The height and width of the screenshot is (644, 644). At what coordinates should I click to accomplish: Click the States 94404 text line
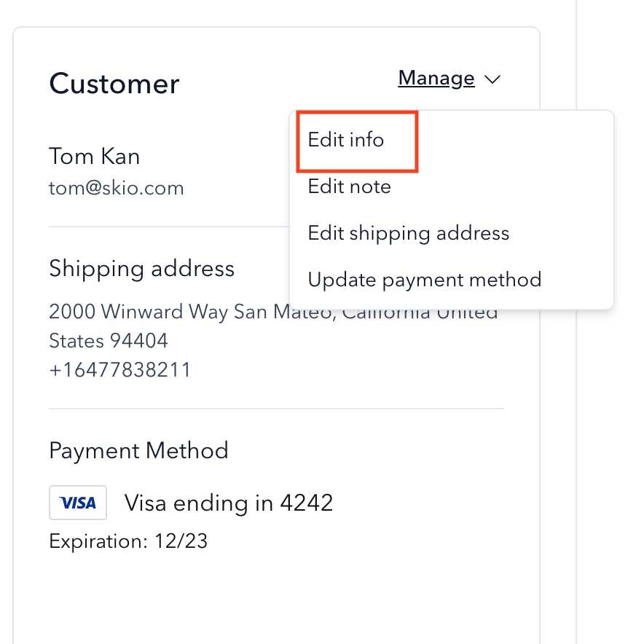tap(109, 341)
